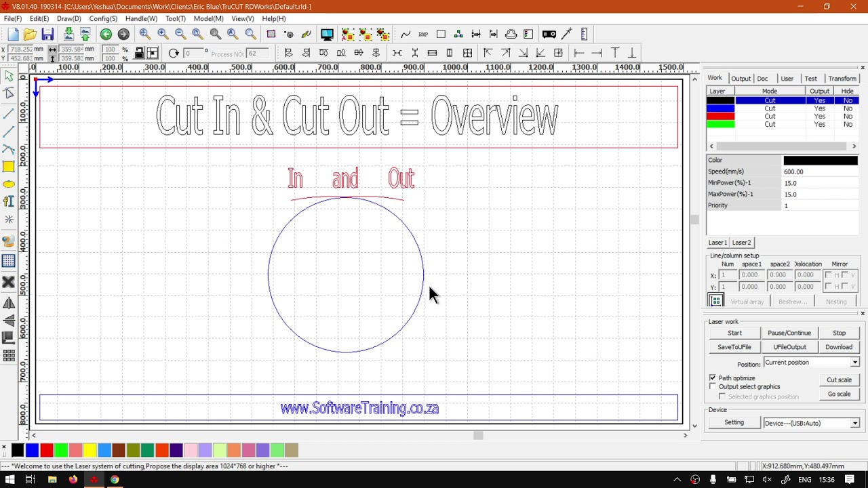Toggle the Path optimize checkbox

coord(713,378)
